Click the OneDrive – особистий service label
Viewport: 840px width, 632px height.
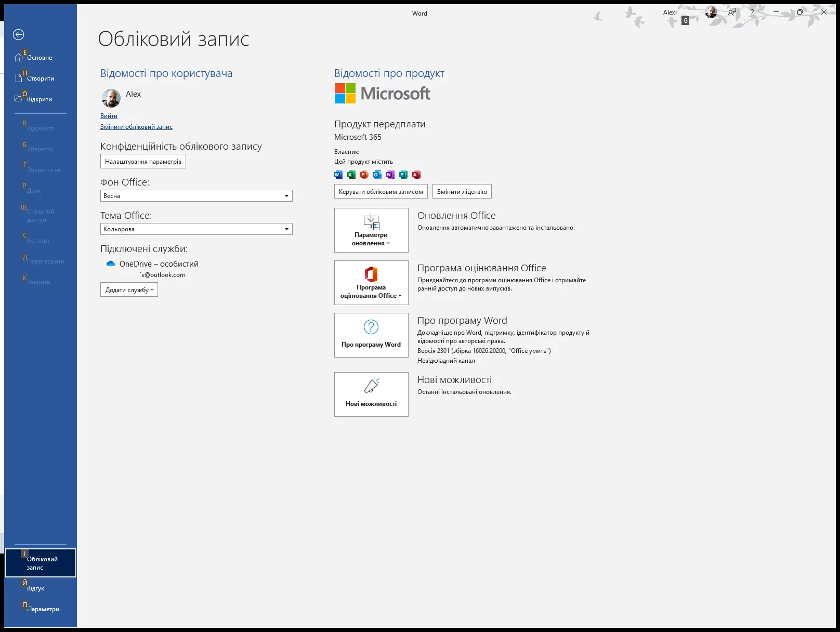click(159, 264)
